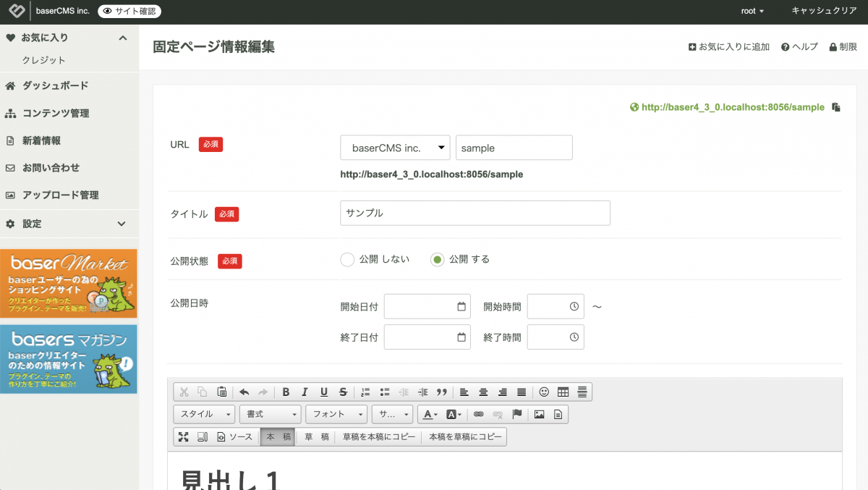This screenshot has height=490, width=868.
Task: Copy the page URL using clipboard icon
Action: pyautogui.click(x=836, y=107)
